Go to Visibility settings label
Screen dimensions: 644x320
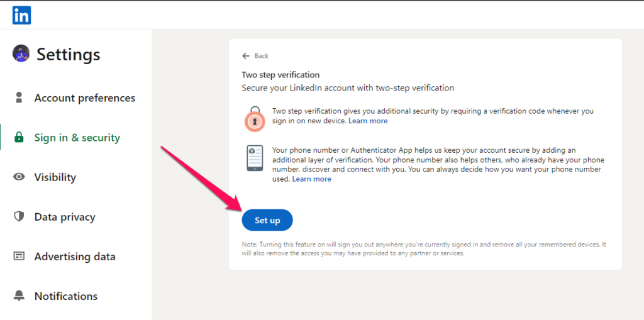[x=55, y=177]
